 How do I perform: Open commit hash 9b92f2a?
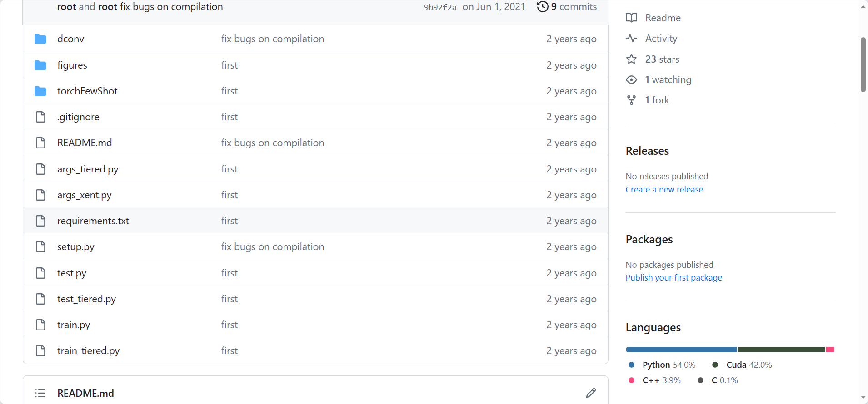440,7
